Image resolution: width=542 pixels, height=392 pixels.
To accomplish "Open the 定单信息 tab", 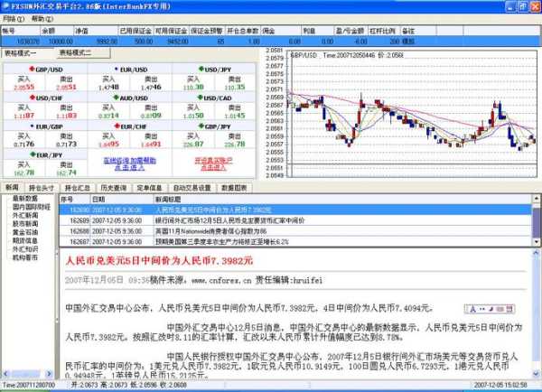I will coord(149,188).
